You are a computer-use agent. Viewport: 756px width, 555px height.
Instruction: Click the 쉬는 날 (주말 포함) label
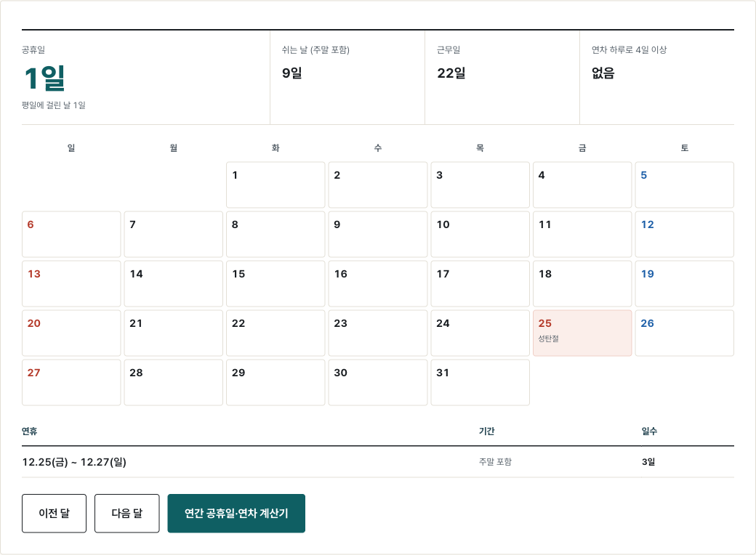point(315,49)
